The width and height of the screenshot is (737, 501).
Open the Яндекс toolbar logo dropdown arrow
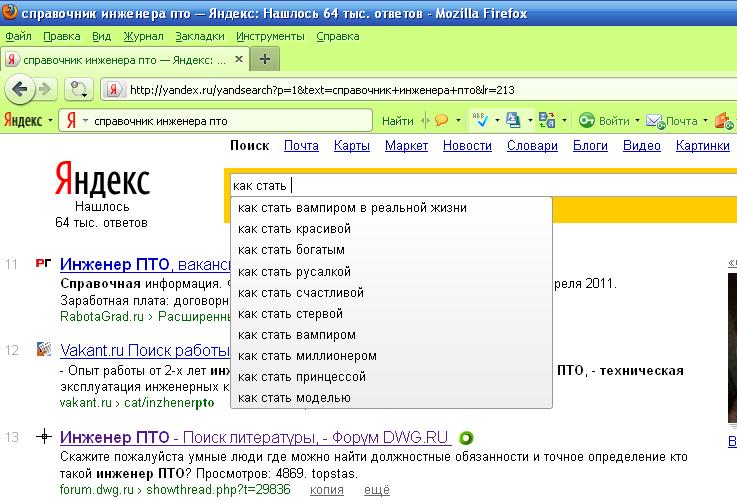click(50, 121)
